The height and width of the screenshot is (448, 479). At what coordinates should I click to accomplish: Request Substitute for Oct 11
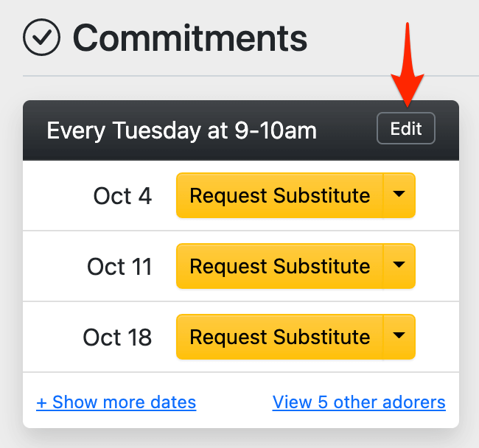tap(279, 266)
